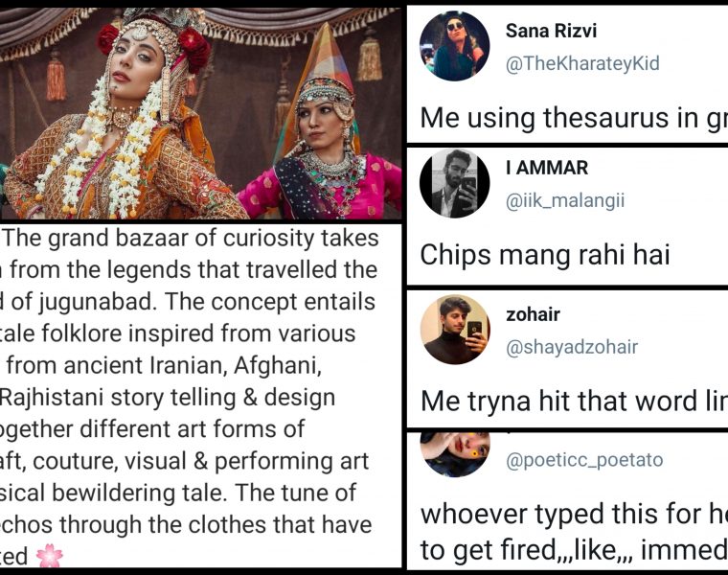Click the woman in the pink outfit
This screenshot has width=728, height=575.
(x=326, y=144)
